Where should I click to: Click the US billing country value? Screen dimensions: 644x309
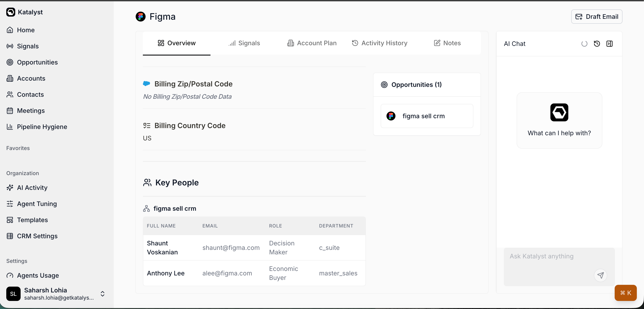point(147,138)
